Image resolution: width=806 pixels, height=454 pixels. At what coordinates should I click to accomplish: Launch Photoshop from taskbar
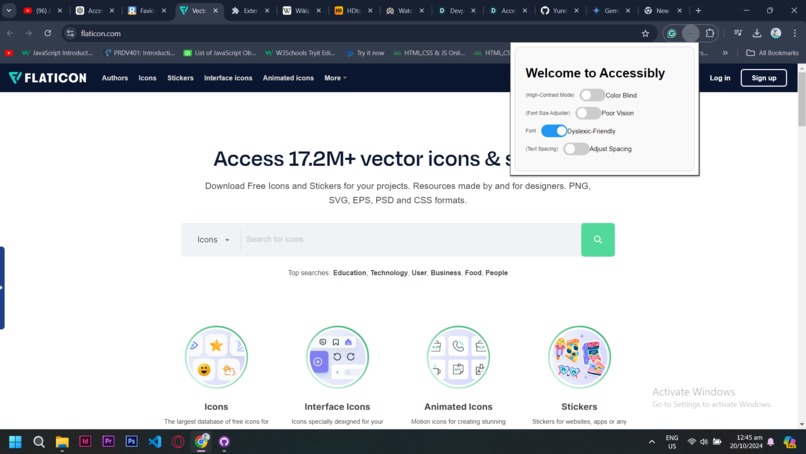pyautogui.click(x=131, y=441)
